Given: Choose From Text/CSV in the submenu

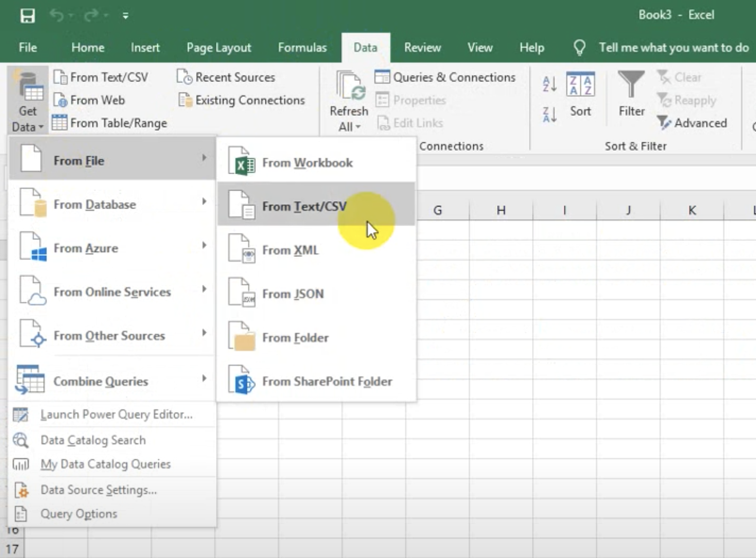Looking at the screenshot, I should pyautogui.click(x=304, y=206).
